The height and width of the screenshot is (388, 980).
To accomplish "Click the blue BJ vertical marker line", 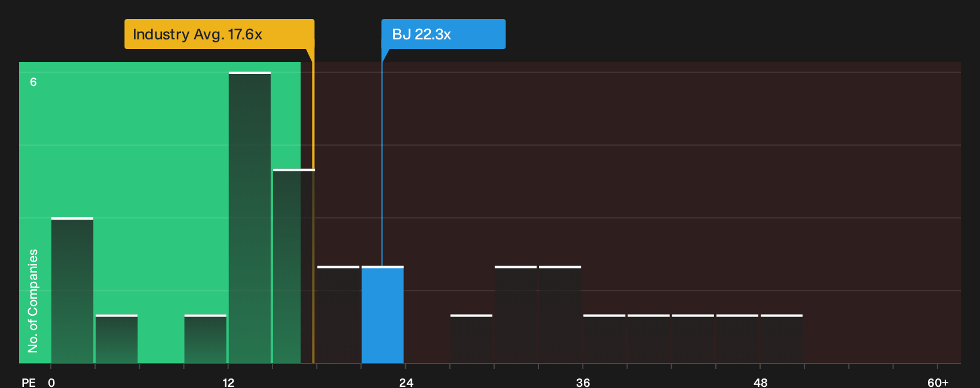I will (382, 158).
